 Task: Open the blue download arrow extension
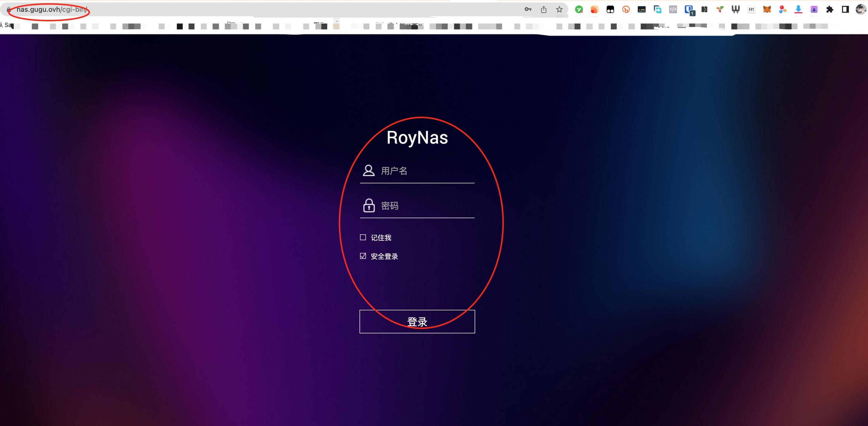798,10
